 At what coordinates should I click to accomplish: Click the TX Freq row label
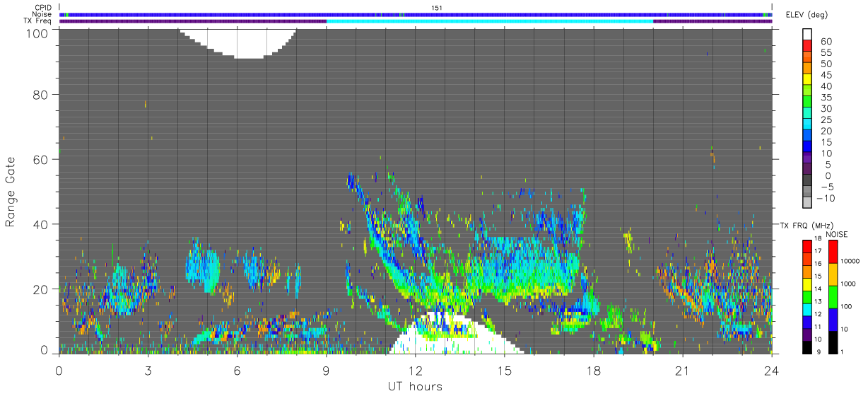(37, 21)
